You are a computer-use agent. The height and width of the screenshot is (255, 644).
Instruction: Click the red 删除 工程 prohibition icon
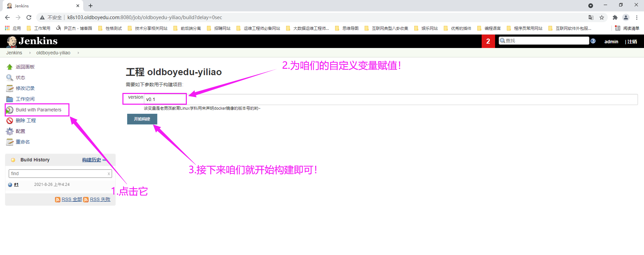pos(10,121)
